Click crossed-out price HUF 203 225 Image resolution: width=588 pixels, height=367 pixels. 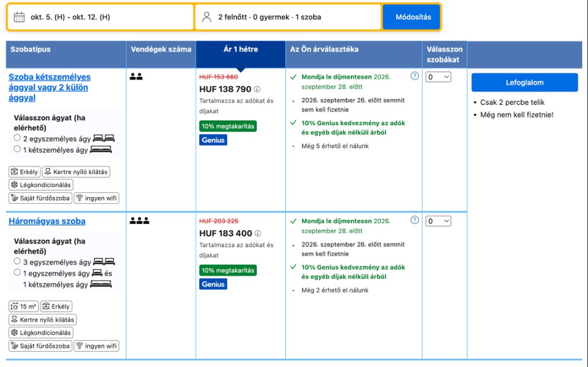coord(219,221)
